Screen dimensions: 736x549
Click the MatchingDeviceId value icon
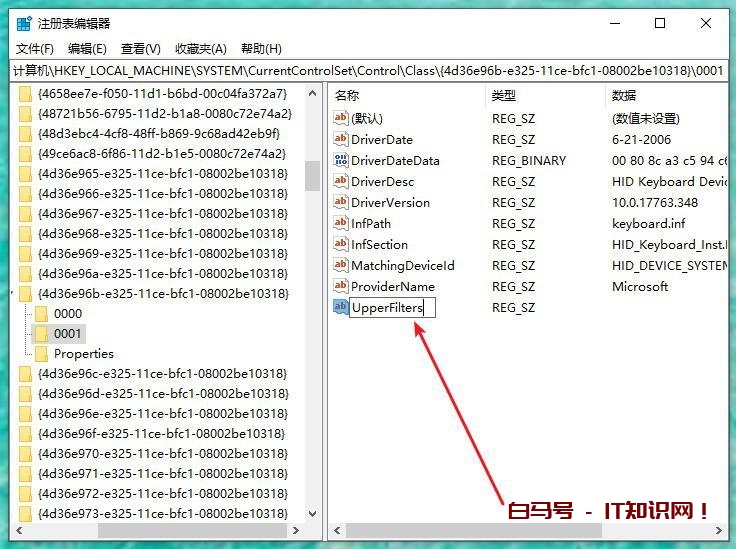click(x=341, y=266)
